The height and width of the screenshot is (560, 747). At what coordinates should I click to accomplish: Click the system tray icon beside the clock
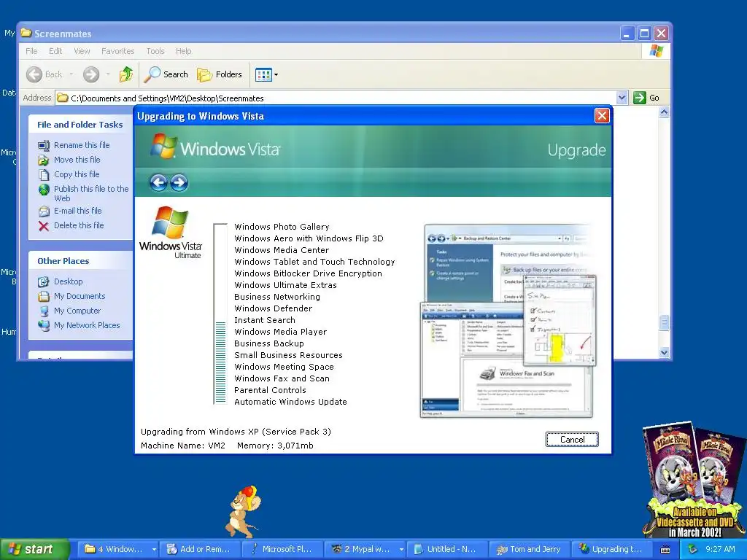click(693, 549)
